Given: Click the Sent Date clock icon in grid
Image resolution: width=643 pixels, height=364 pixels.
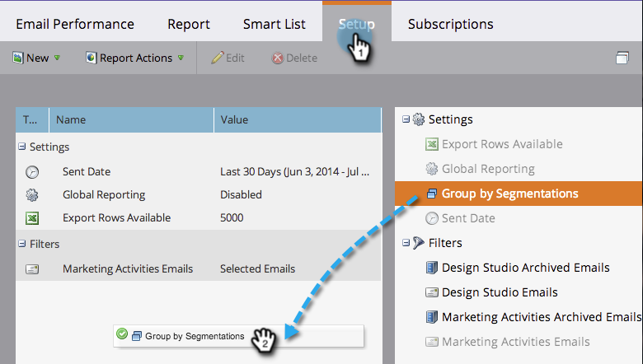Looking at the screenshot, I should click(x=32, y=172).
